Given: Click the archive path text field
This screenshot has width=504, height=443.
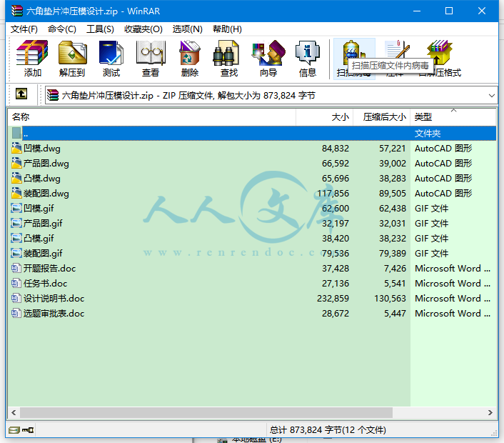Looking at the screenshot, I should (x=271, y=96).
